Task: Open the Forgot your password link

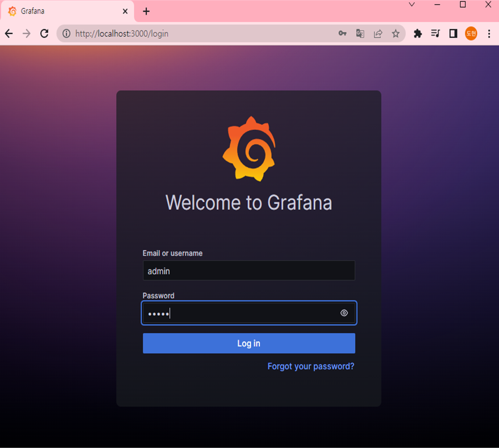Action: [311, 366]
